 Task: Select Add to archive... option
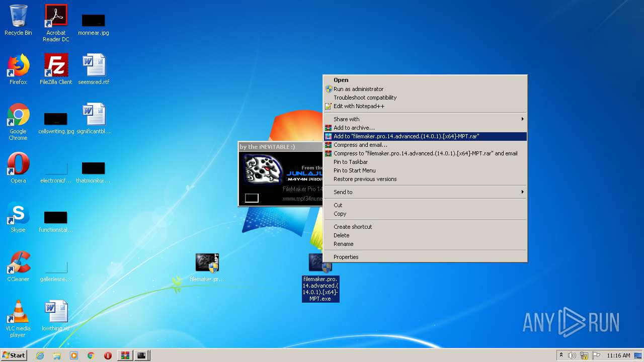(x=425, y=128)
